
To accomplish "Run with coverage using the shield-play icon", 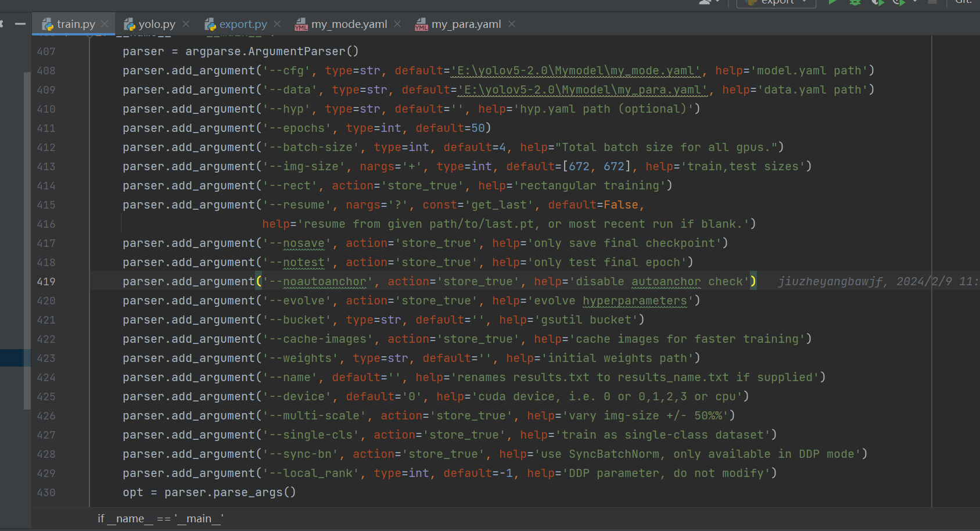I will pos(877,2).
